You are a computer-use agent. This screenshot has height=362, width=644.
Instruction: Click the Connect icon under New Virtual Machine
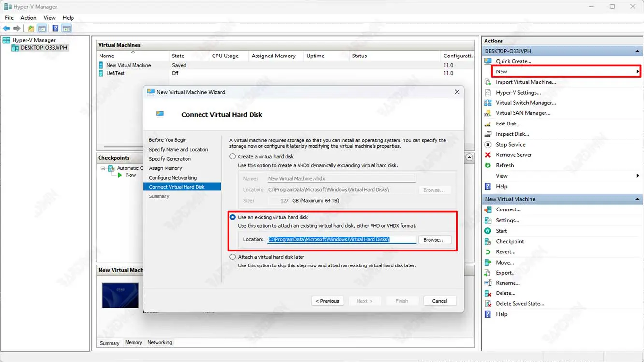coord(488,209)
